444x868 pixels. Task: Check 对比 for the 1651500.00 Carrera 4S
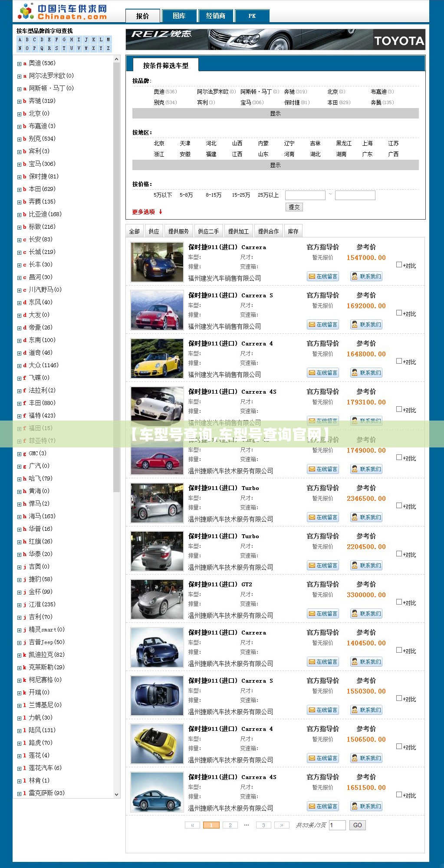399,794
